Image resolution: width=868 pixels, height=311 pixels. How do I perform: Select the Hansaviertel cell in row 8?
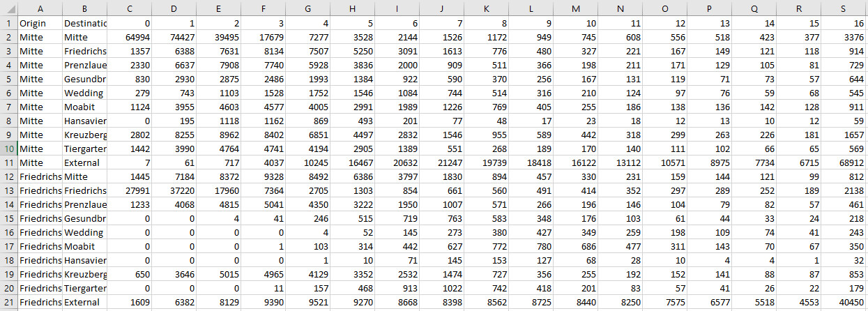pyautogui.click(x=84, y=121)
